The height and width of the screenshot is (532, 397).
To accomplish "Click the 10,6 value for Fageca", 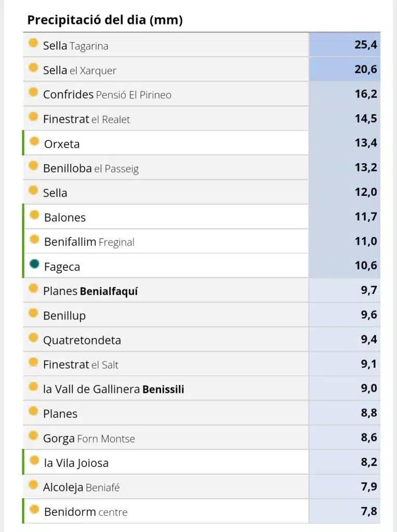I will (345, 265).
